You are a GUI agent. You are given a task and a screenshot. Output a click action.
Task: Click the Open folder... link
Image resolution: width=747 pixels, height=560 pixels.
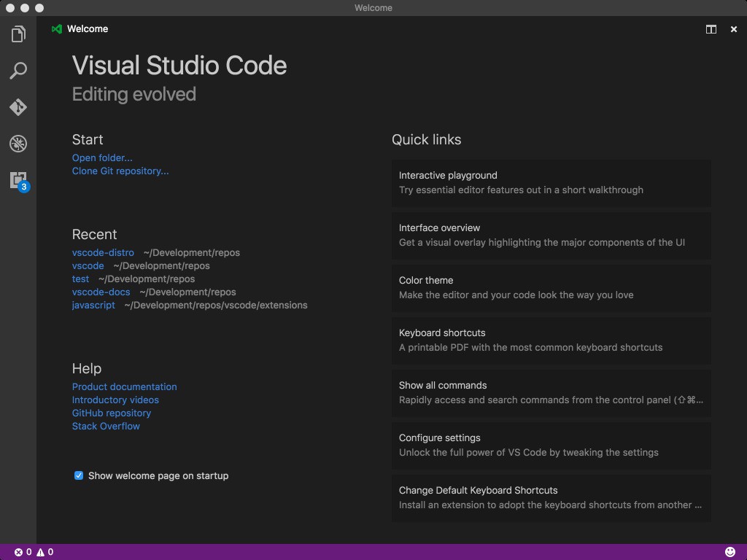[x=102, y=157]
